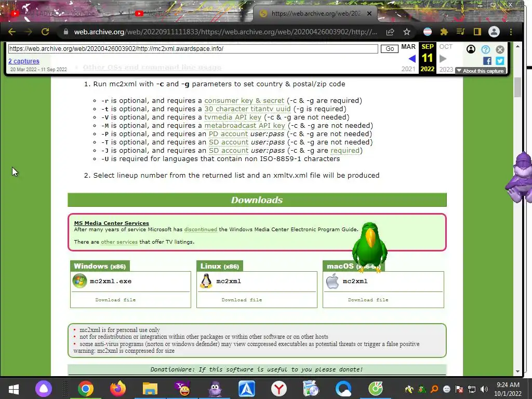
Task: Close the web.archive.org tab
Action: [369, 14]
